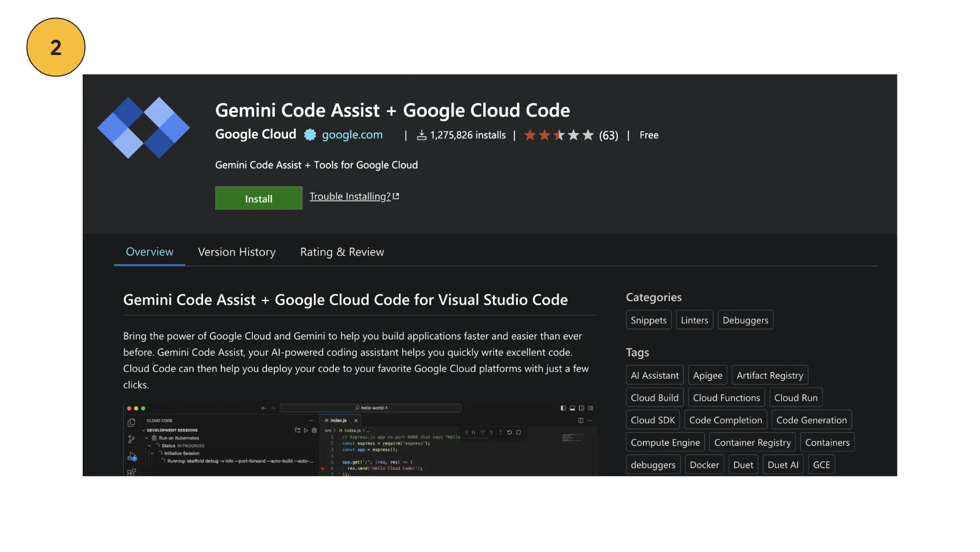Click the AI Assistant tag
Viewport: 980px width, 552px height.
[x=654, y=375]
